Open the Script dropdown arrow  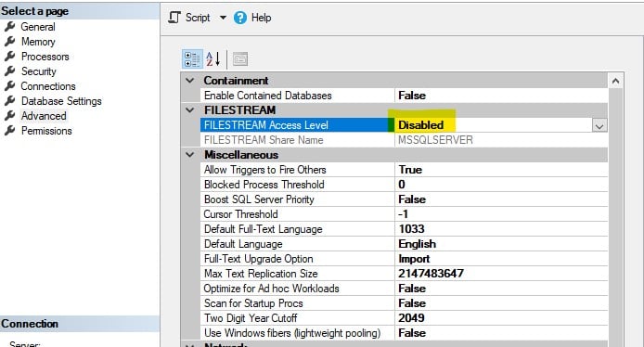coord(223,18)
